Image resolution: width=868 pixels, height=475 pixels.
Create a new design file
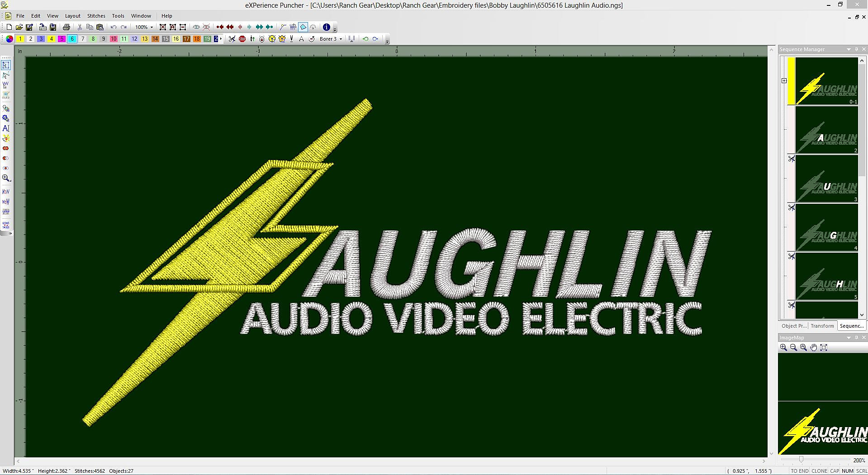click(x=9, y=27)
